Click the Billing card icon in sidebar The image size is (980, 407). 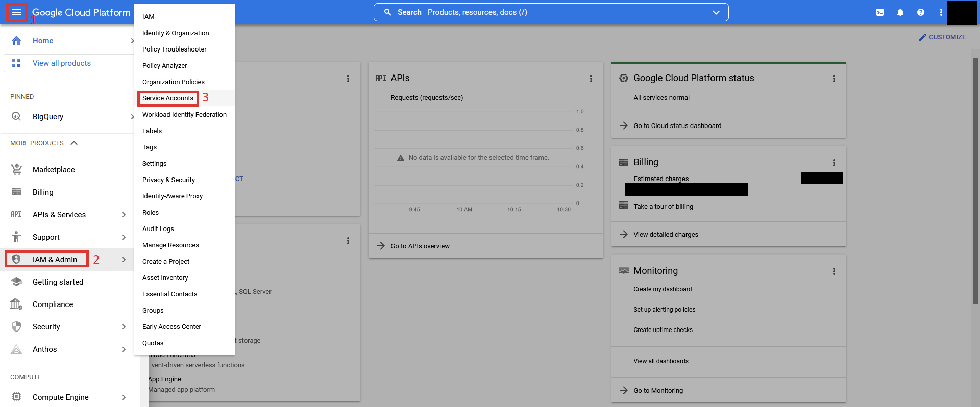pyautogui.click(x=16, y=192)
